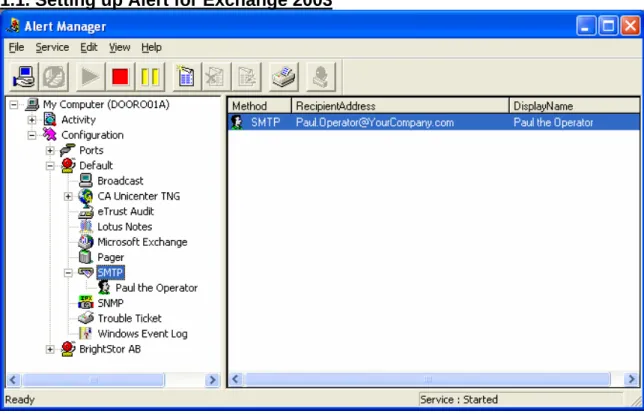The width and height of the screenshot is (644, 414).
Task: Click the Trouble Ticket printer icon
Action: (x=85, y=318)
